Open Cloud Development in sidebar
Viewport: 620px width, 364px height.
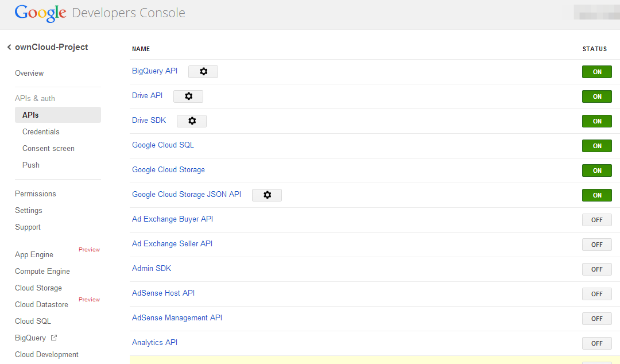46,354
